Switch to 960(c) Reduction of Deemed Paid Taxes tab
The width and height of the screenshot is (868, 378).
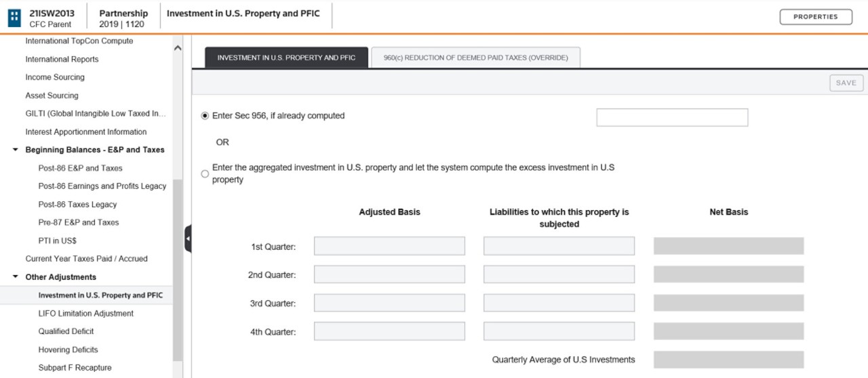[x=475, y=58]
